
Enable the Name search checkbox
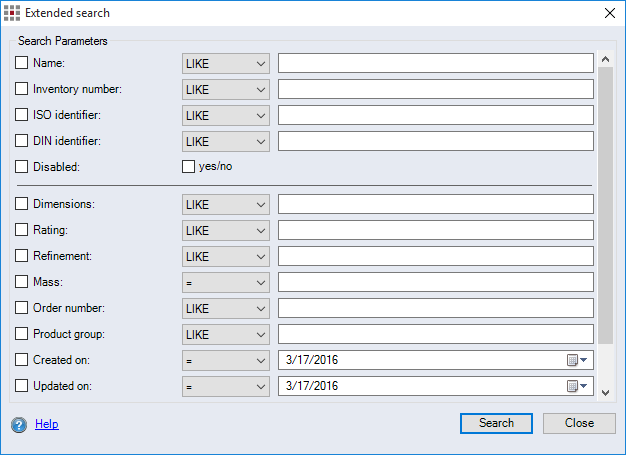coord(22,63)
